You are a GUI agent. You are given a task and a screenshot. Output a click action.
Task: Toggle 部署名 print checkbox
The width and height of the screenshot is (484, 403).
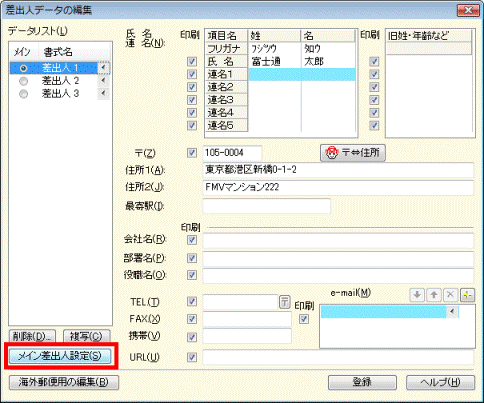192,258
